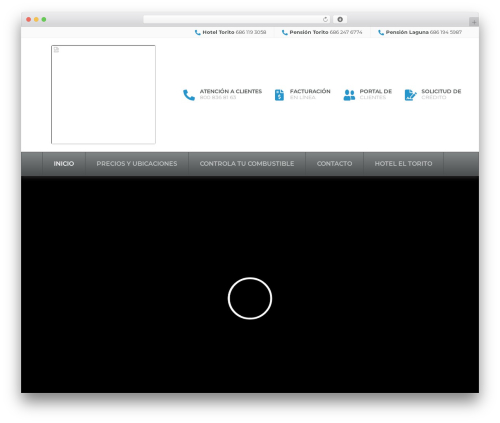This screenshot has width=500, height=423.
Task: Click the Atención a Clientes phone icon
Action: coord(189,95)
